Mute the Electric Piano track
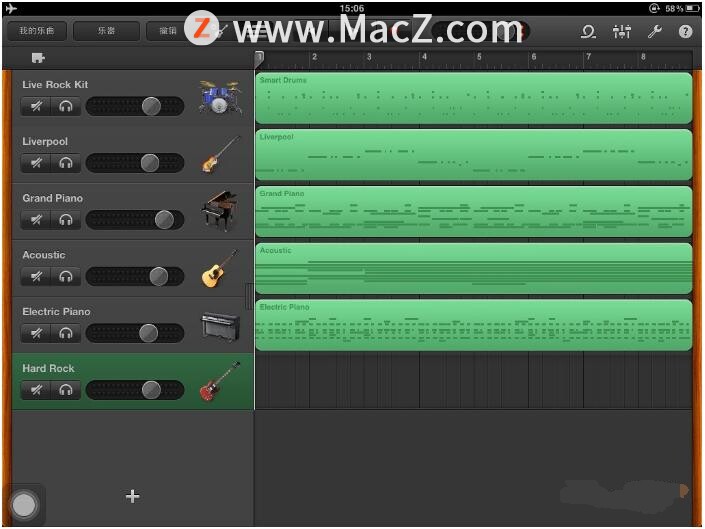Viewport: 705px width, 529px height. [36, 333]
